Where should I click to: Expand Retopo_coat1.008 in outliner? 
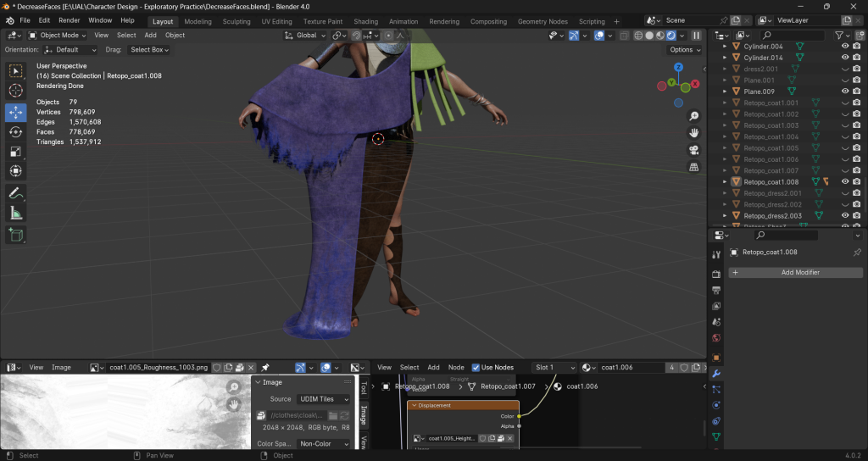[725, 181]
